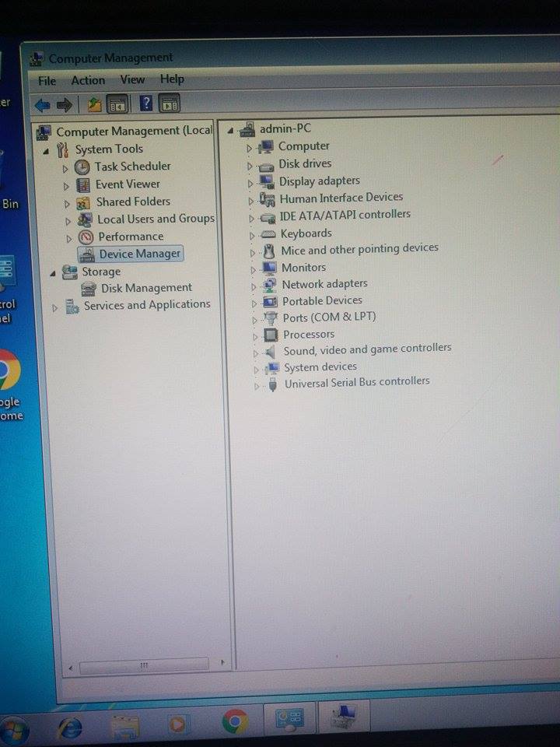Toggle the Show/Hide Console Tree button

pyautogui.click(x=117, y=103)
